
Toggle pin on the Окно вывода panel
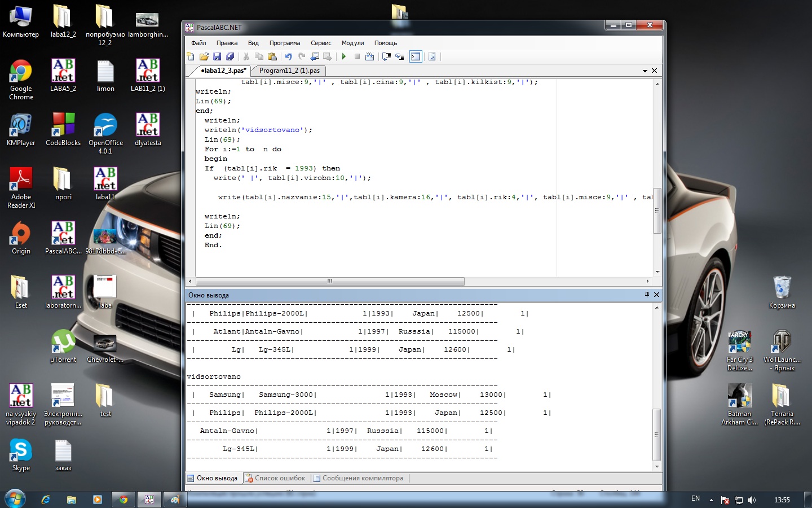pyautogui.click(x=647, y=295)
